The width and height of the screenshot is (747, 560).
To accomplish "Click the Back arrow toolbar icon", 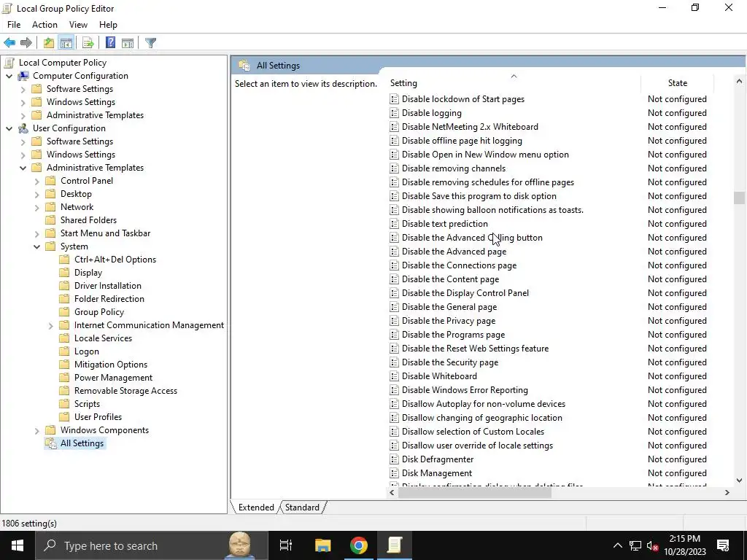I will [9, 43].
